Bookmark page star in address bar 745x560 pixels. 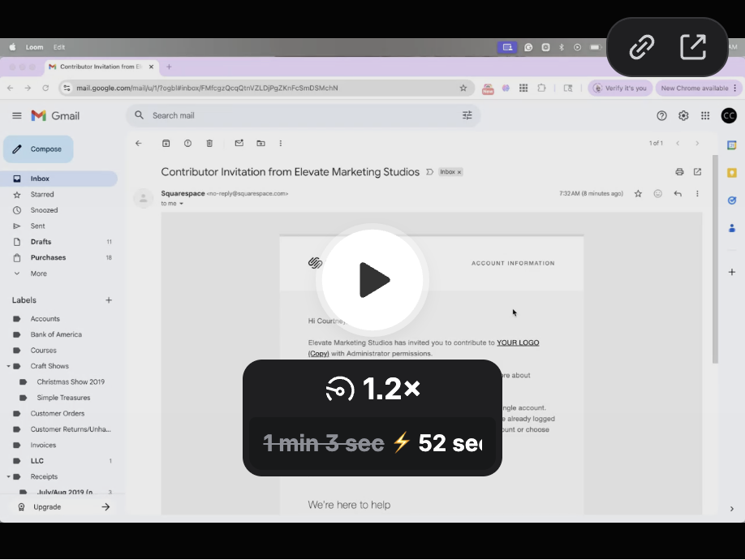coord(463,88)
